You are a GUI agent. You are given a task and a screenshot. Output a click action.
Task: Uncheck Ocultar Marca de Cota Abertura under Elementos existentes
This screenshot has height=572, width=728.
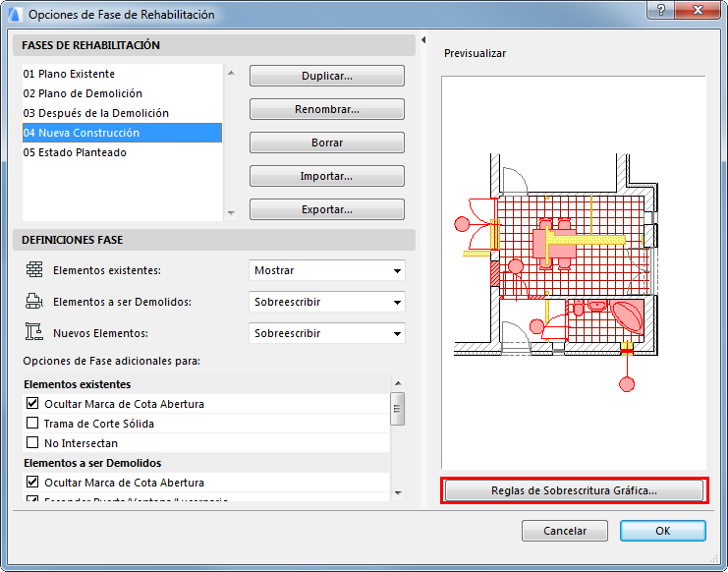(x=32, y=403)
